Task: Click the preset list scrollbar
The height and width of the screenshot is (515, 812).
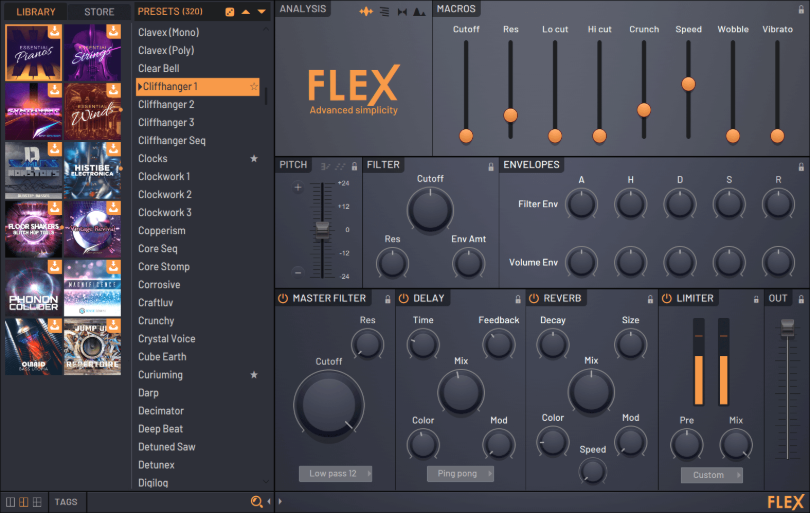Action: [x=266, y=96]
